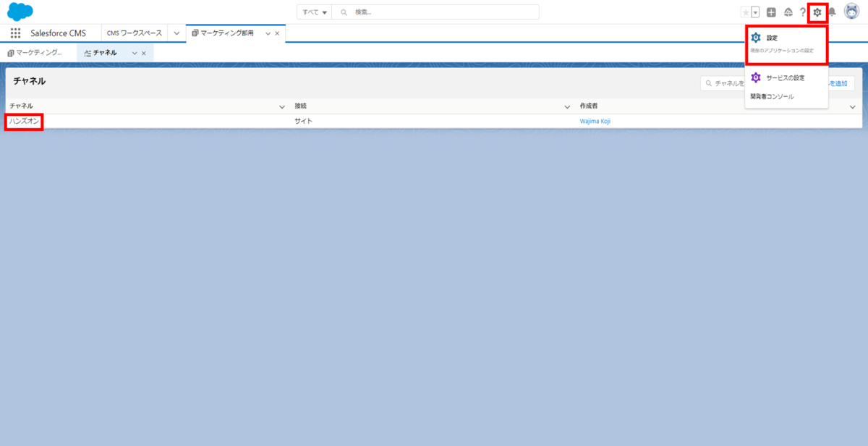
Task: Click the Salesforce cloud logo
Action: tap(20, 12)
